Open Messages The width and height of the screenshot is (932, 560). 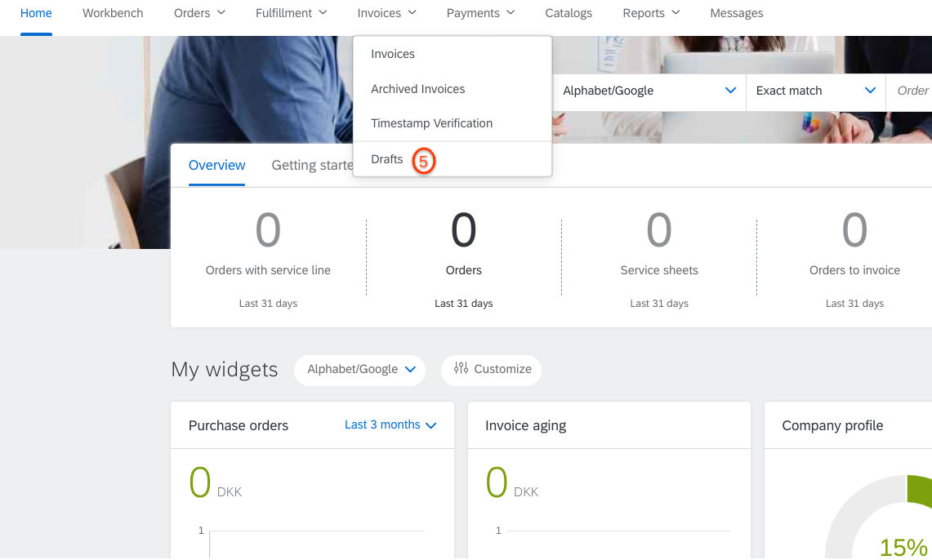(737, 13)
